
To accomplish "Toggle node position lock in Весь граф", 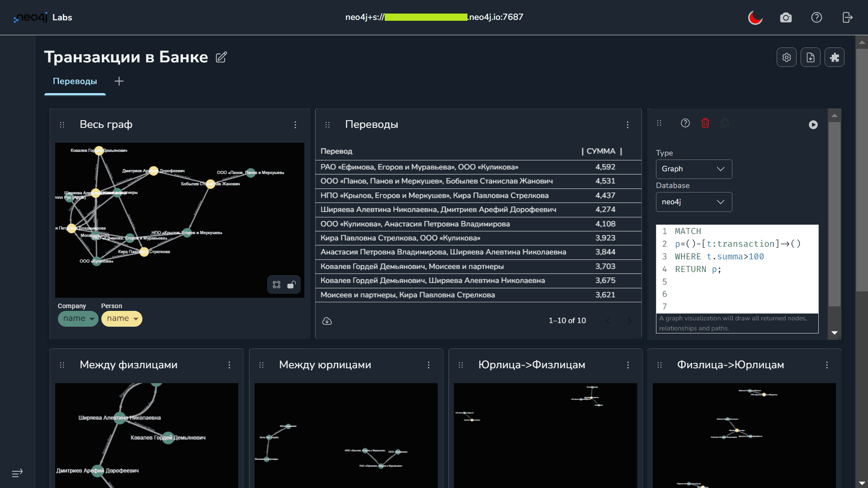I will tap(292, 285).
